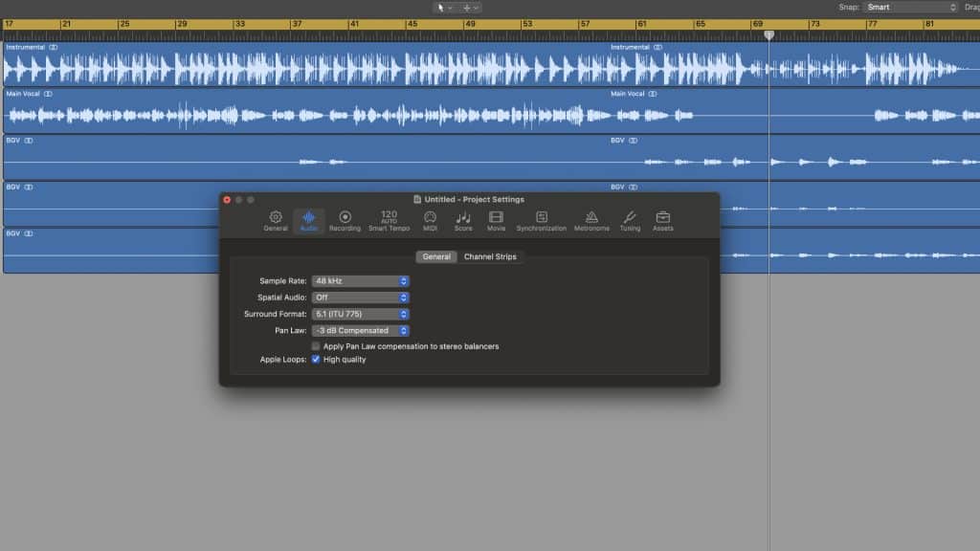Viewport: 980px width, 551px height.
Task: Open Smart Tempo settings pane
Action: [x=389, y=221]
